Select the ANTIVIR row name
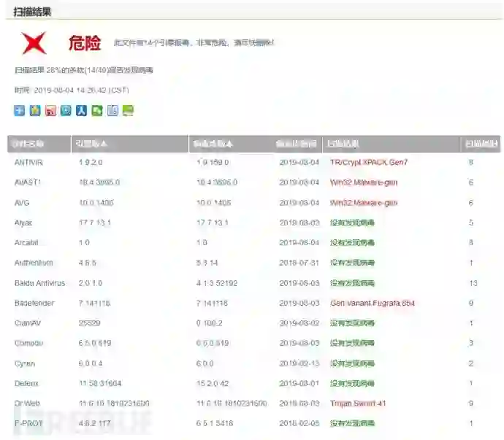Image resolution: width=504 pixels, height=440 pixels. click(x=28, y=163)
